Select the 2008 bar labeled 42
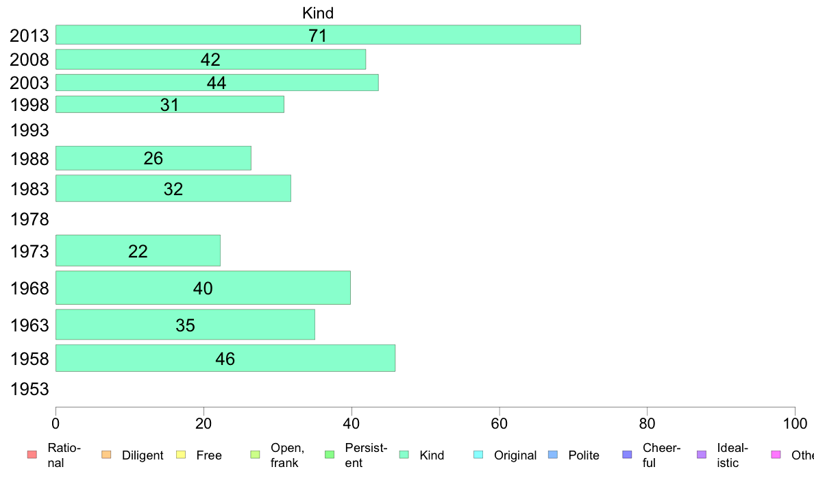The width and height of the screenshot is (814, 504). [211, 59]
